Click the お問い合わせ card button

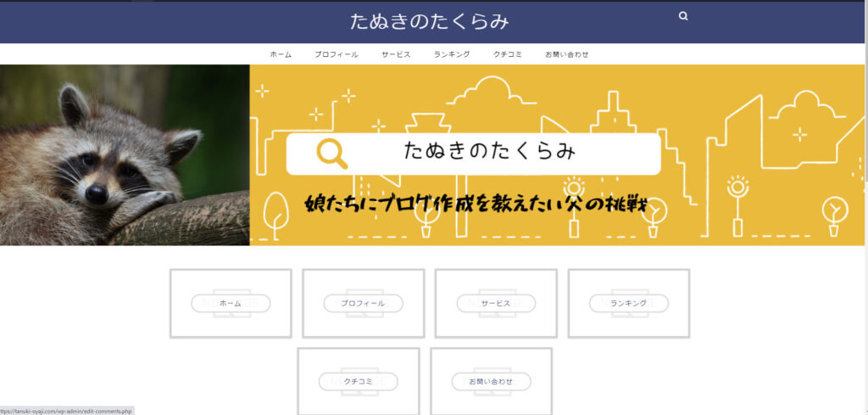(491, 381)
